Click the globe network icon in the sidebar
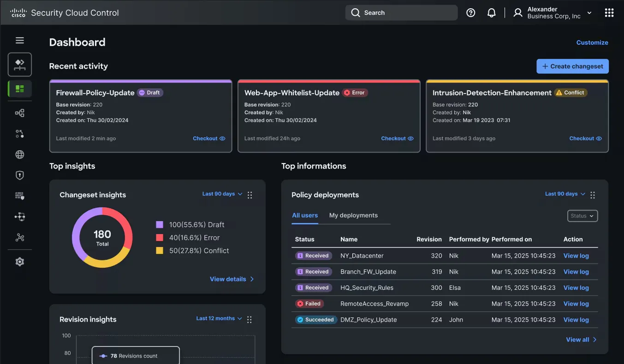 pos(19,154)
